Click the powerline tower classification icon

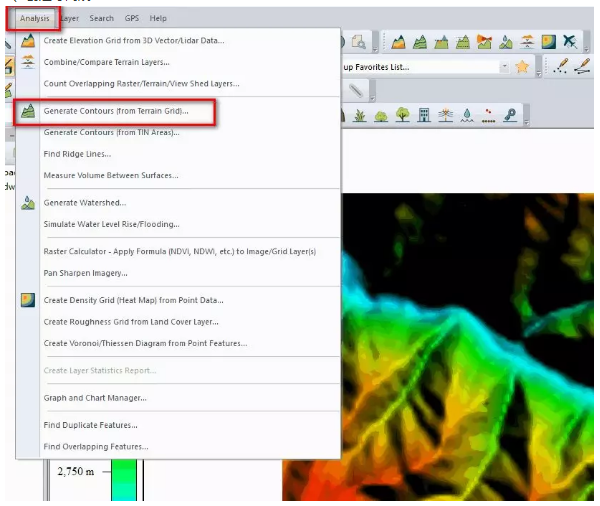click(x=445, y=115)
